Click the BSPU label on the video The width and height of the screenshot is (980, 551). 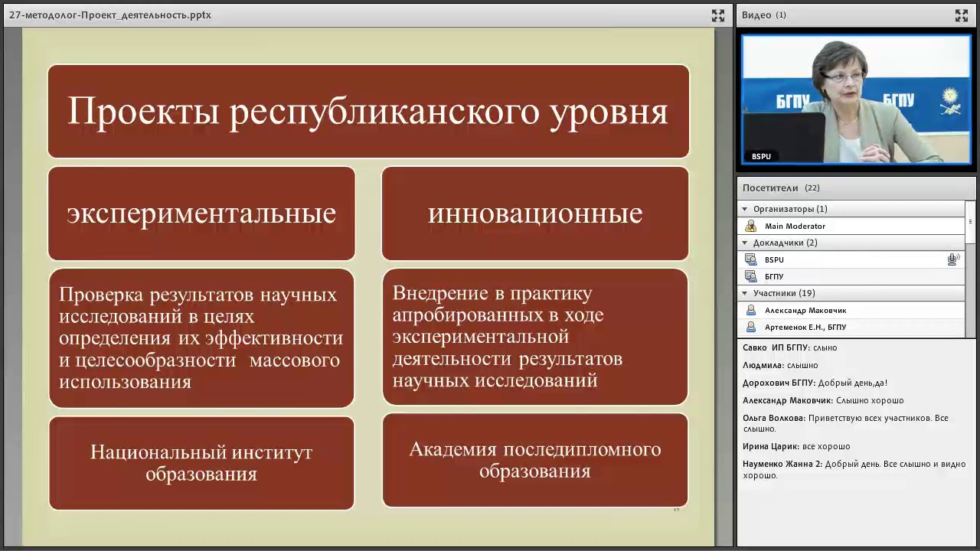tap(761, 156)
